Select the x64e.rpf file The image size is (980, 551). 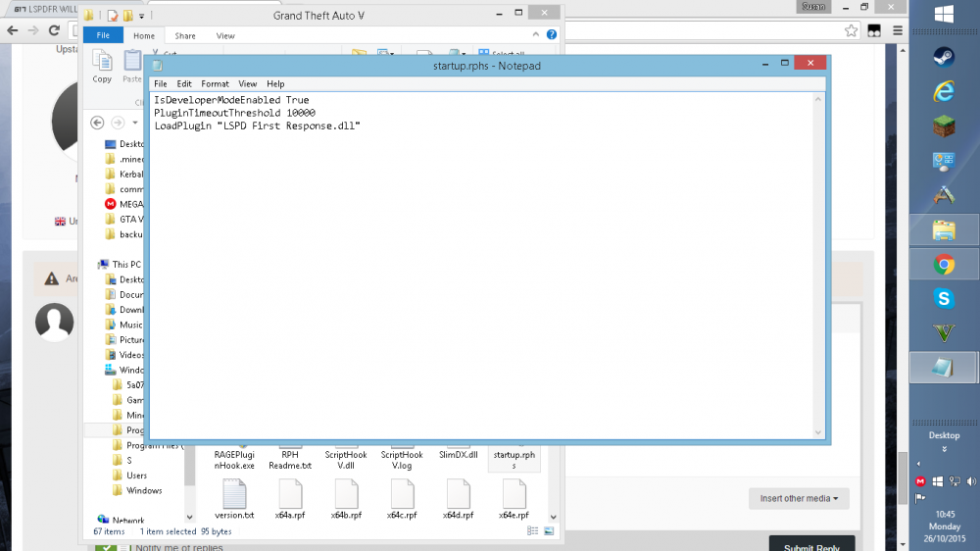pyautogui.click(x=514, y=499)
